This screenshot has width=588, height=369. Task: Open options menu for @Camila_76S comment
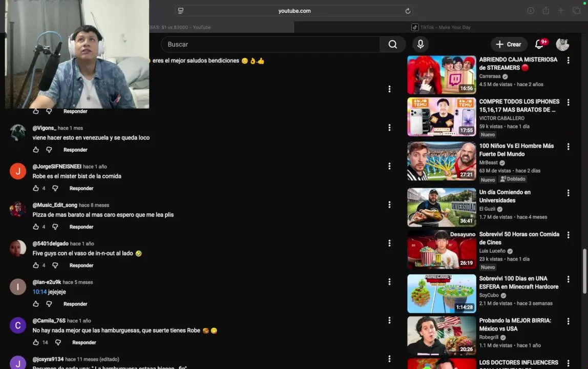(389, 320)
